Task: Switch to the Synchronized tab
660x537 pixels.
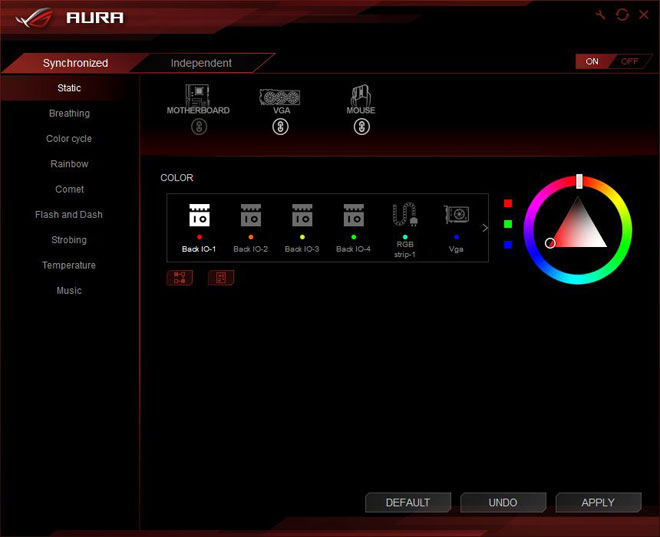Action: coord(75,63)
